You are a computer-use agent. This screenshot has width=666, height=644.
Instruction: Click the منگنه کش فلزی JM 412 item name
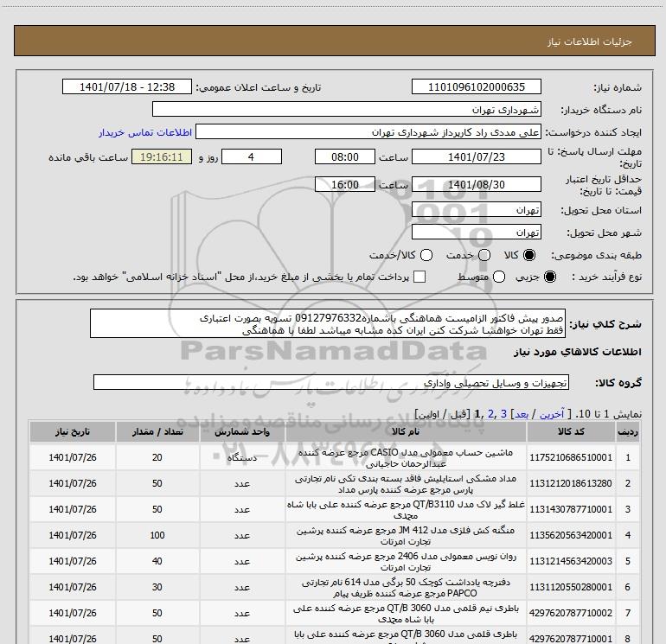coord(406,535)
